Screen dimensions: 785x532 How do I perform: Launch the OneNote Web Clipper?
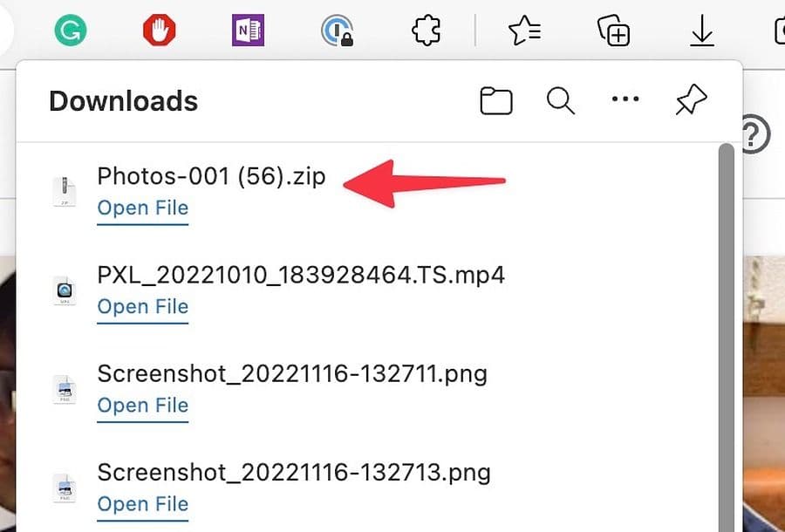click(x=248, y=29)
